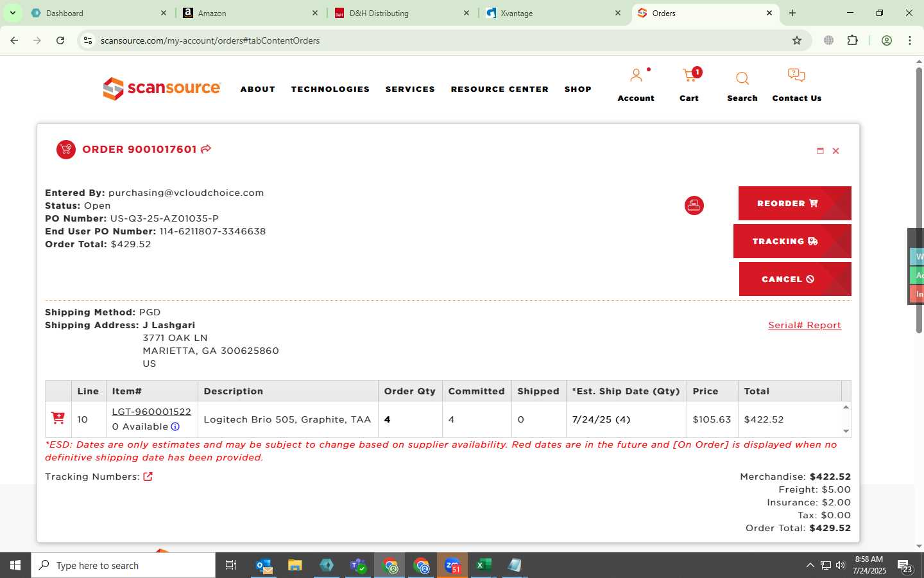Switch to the D&H Distributing tab
924x578 pixels.
401,13
